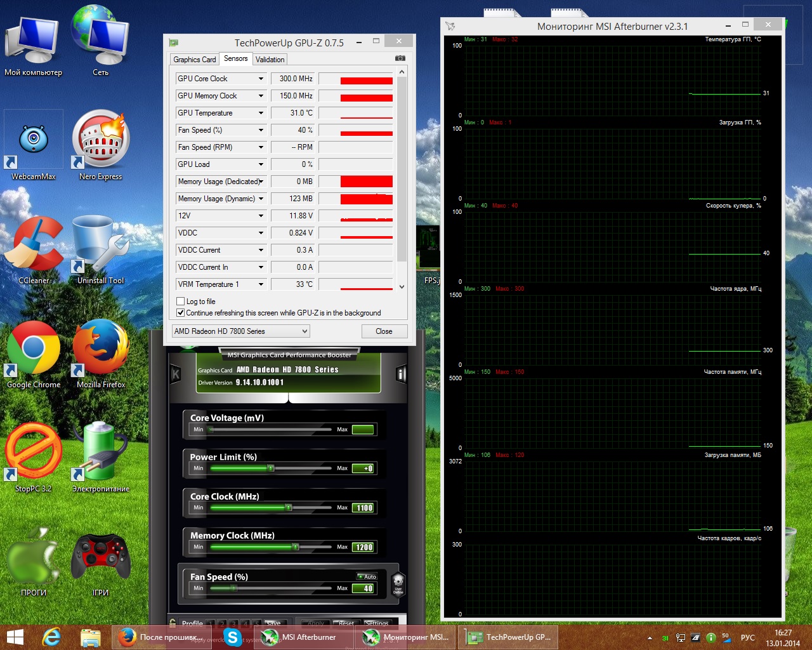The image size is (812, 650).
Task: Click the Memory Clock value field showing 1200
Action: 363,547
